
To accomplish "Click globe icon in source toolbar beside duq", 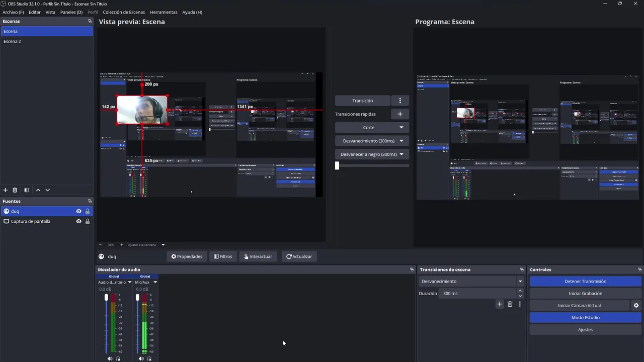I will (101, 256).
